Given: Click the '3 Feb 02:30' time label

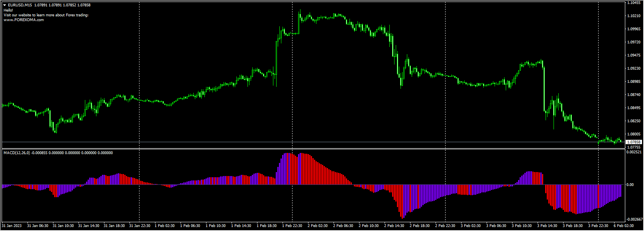Looking at the screenshot, I should pos(471,226).
